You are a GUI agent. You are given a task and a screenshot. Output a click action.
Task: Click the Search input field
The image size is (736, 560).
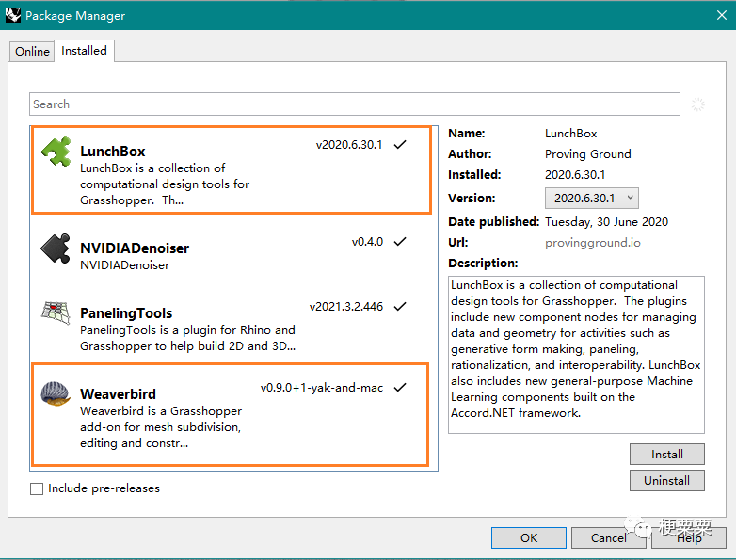[x=355, y=104]
